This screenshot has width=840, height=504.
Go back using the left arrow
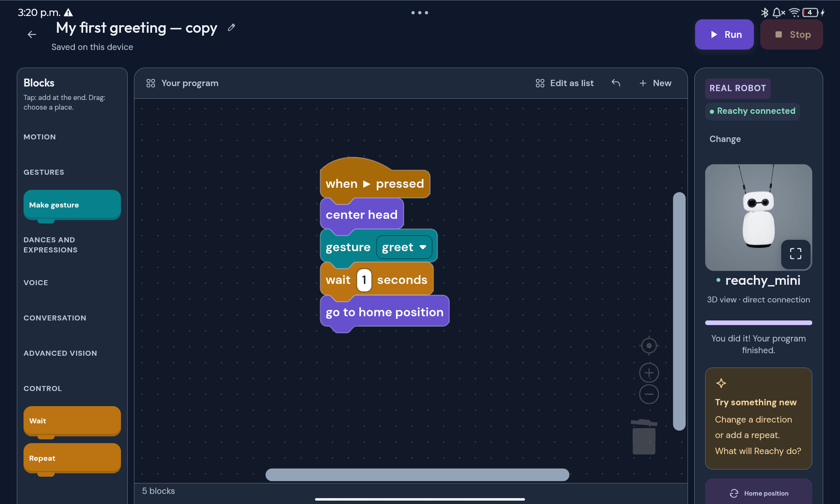click(x=32, y=34)
